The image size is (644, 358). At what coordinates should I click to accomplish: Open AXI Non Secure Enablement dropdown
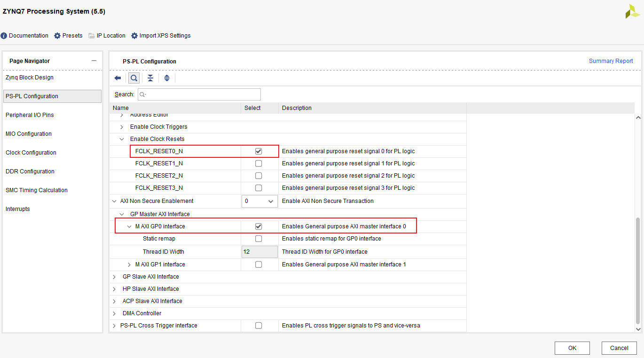tap(259, 201)
